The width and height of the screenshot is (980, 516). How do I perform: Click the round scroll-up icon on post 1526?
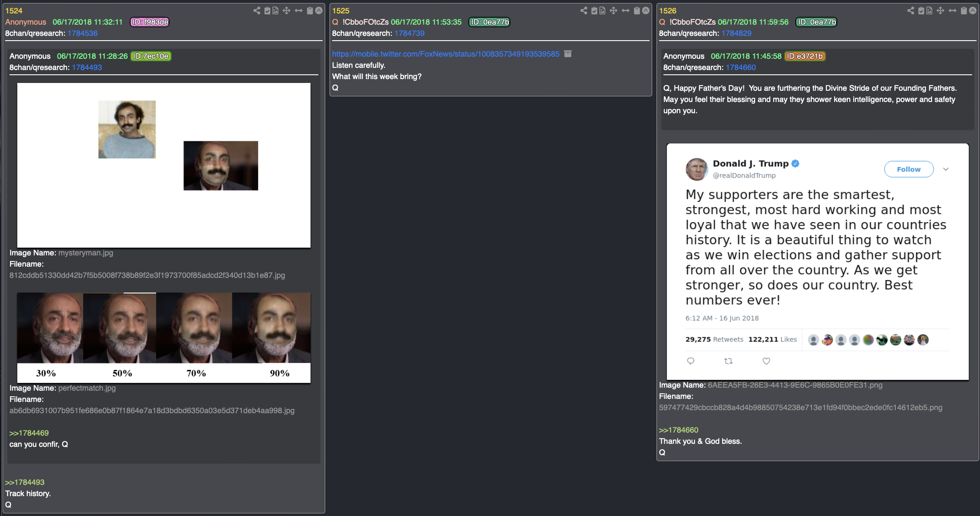point(973,11)
